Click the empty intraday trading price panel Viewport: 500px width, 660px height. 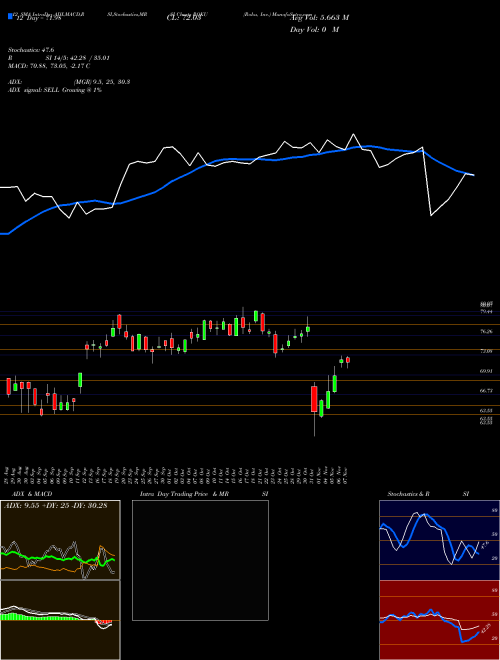(200, 560)
